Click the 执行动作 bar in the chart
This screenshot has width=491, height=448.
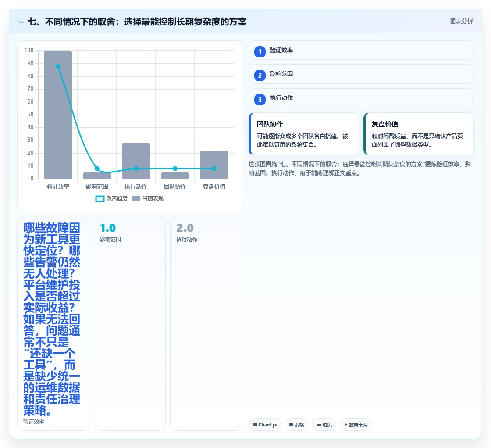(x=136, y=161)
